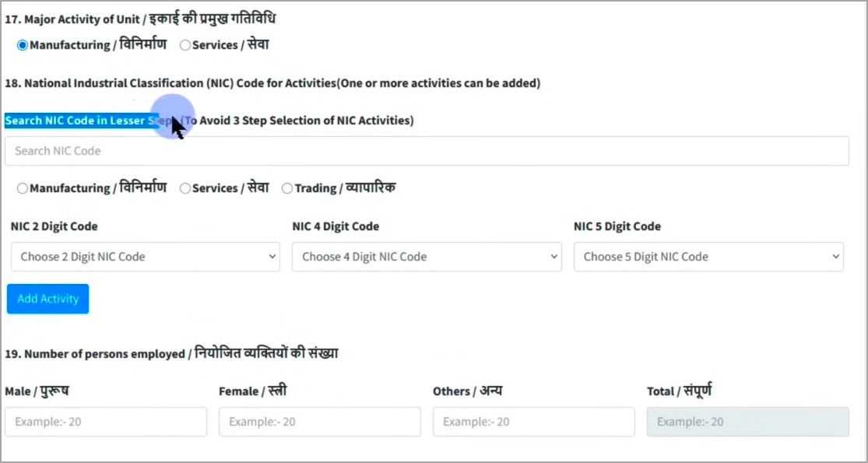Select the Trading / व्यापारिक radio option
The image size is (868, 463).
point(287,188)
